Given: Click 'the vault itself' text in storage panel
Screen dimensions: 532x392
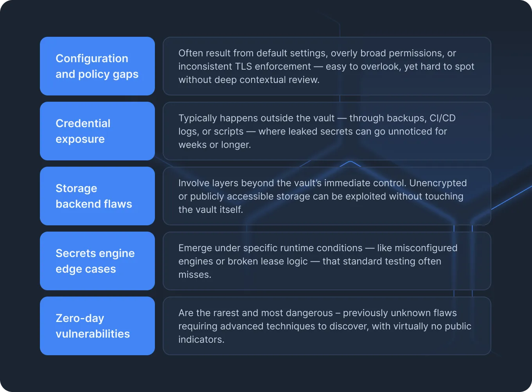Looking at the screenshot, I should tap(211, 210).
